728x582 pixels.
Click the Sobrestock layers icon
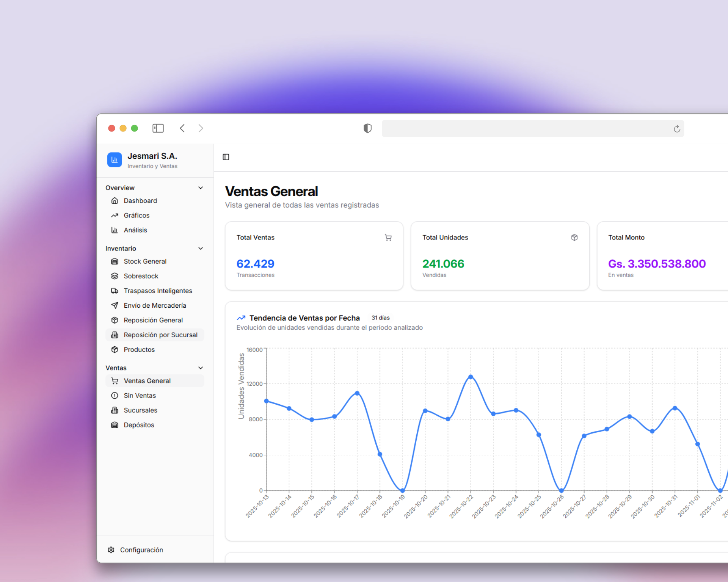115,276
